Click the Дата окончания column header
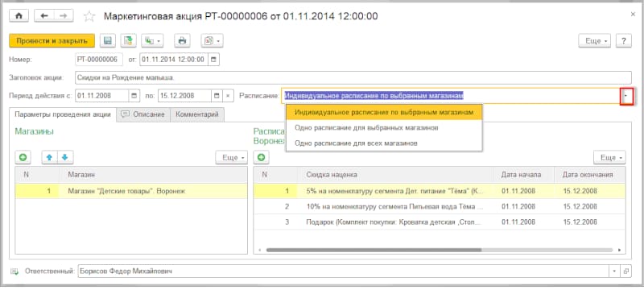 [x=590, y=175]
